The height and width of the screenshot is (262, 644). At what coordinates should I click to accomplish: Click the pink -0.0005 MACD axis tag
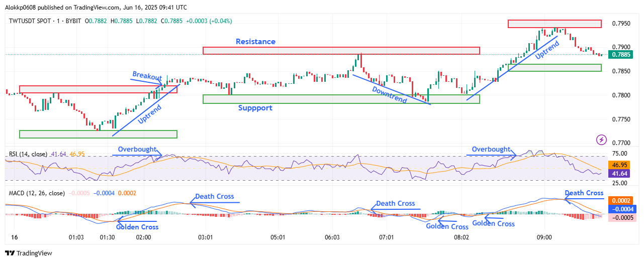click(x=622, y=217)
